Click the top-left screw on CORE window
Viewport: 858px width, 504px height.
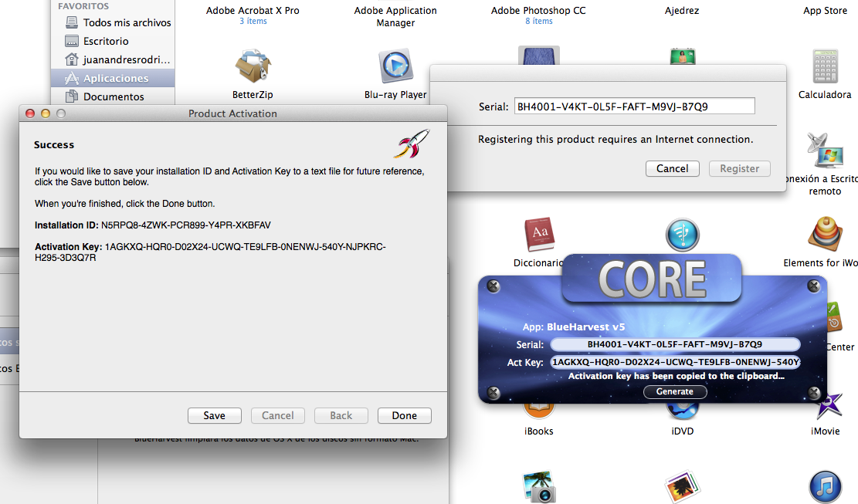click(x=493, y=286)
